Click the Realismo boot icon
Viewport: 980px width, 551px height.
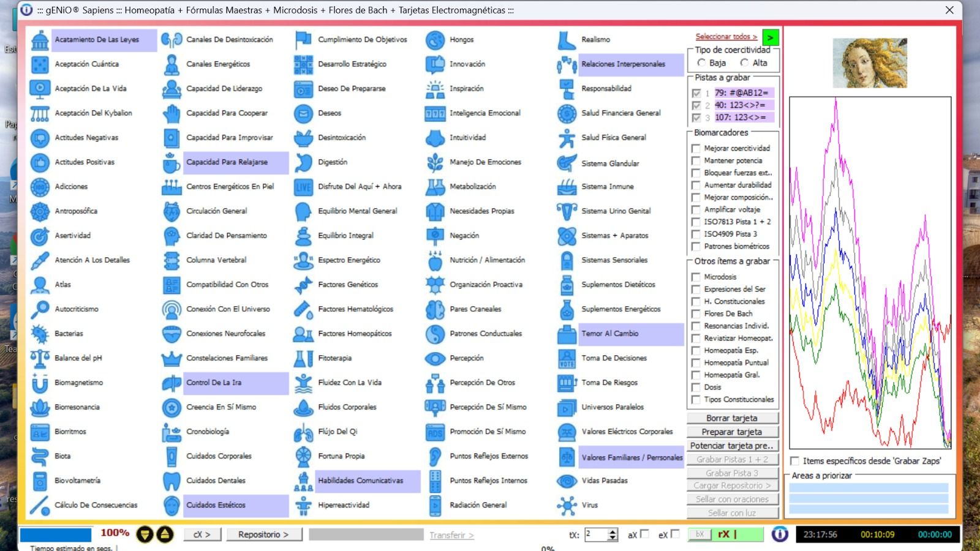pos(567,40)
